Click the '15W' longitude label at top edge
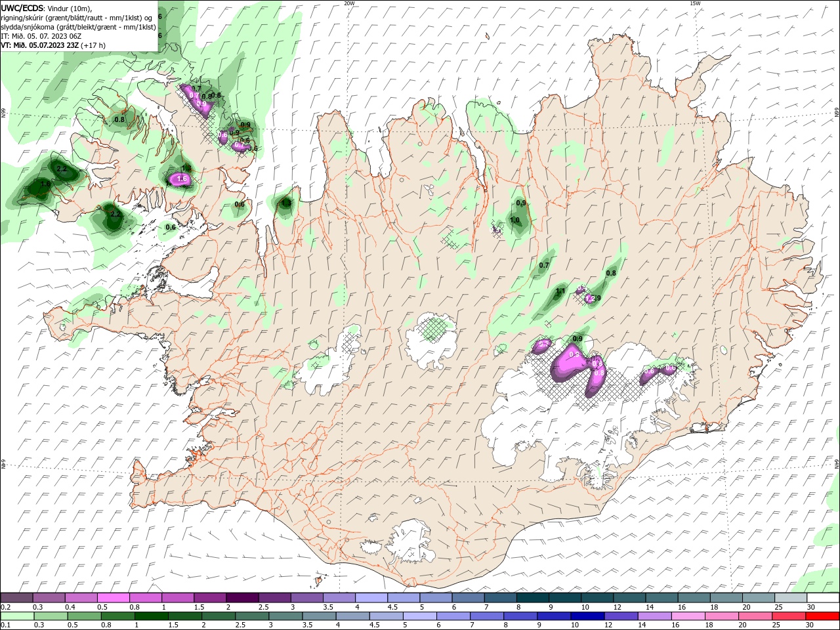Image resolution: width=840 pixels, height=630 pixels. click(695, 3)
